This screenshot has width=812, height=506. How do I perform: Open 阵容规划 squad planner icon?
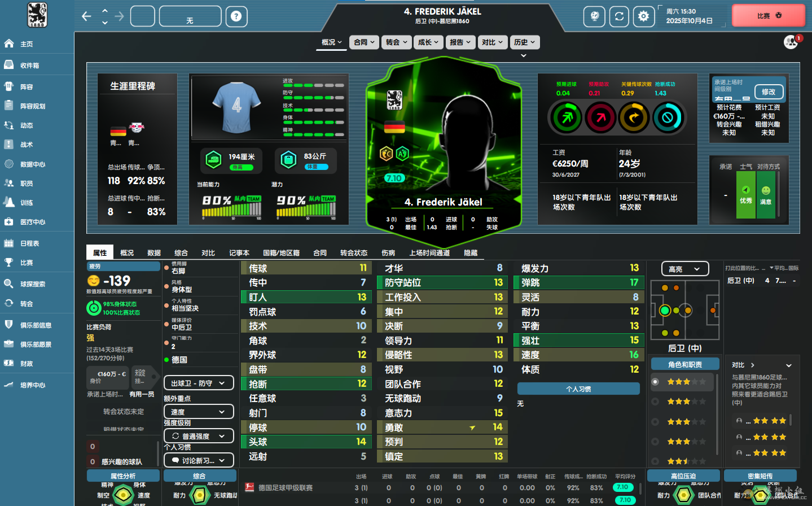pos(9,106)
